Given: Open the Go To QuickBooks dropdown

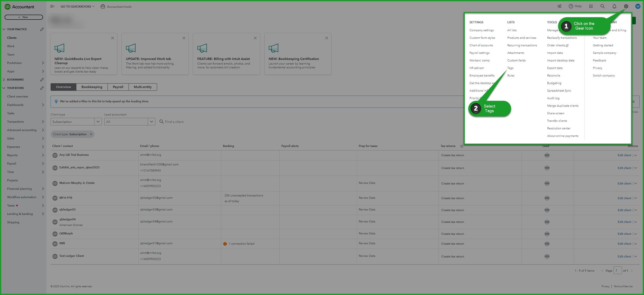Looking at the screenshot, I should (x=77, y=6).
